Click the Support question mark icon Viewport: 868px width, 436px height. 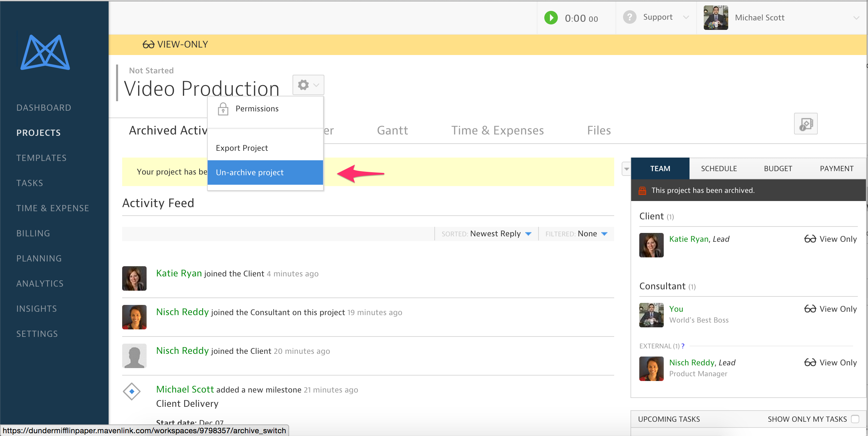629,17
